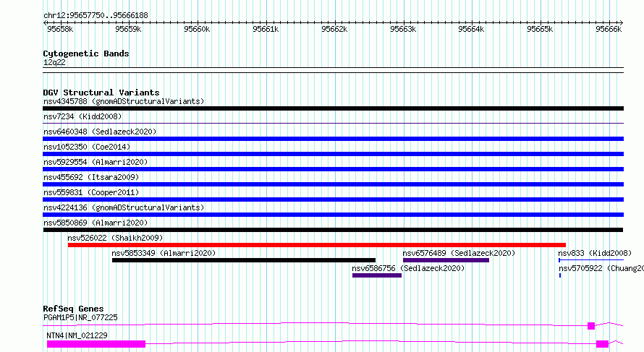The height and width of the screenshot is (352, 644).
Task: Click the black nsv5853349 variant bar
Action: click(x=244, y=260)
